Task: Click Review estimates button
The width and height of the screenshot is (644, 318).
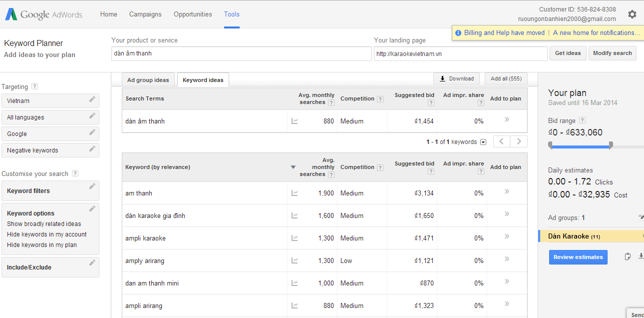Action: pyautogui.click(x=578, y=257)
